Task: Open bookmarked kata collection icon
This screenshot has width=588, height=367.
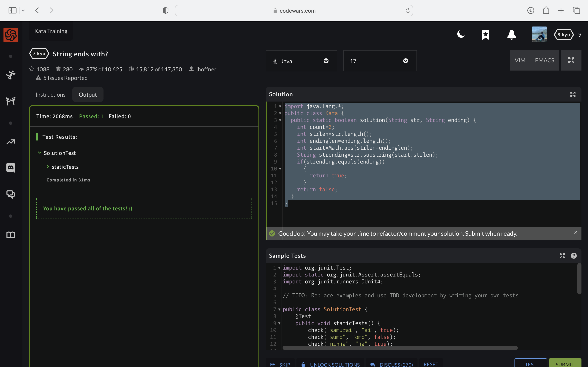Action: point(486,35)
